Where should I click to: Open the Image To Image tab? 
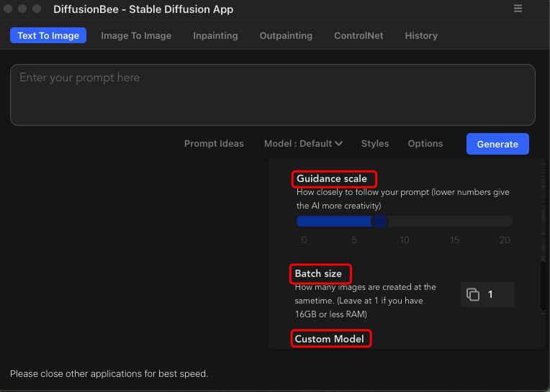pyautogui.click(x=136, y=35)
